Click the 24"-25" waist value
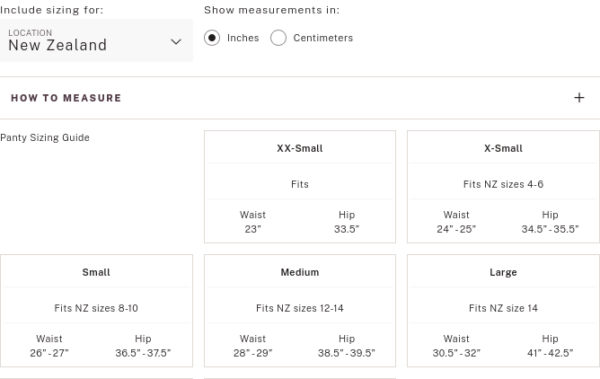600x379 pixels. pos(456,229)
